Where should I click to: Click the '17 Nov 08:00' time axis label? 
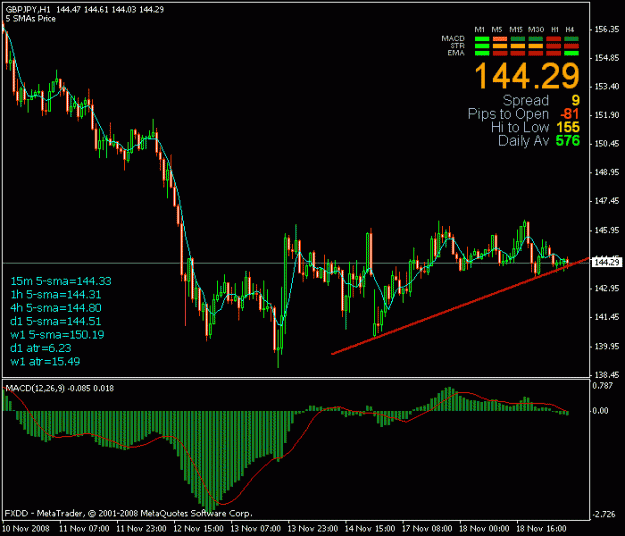tap(427, 529)
